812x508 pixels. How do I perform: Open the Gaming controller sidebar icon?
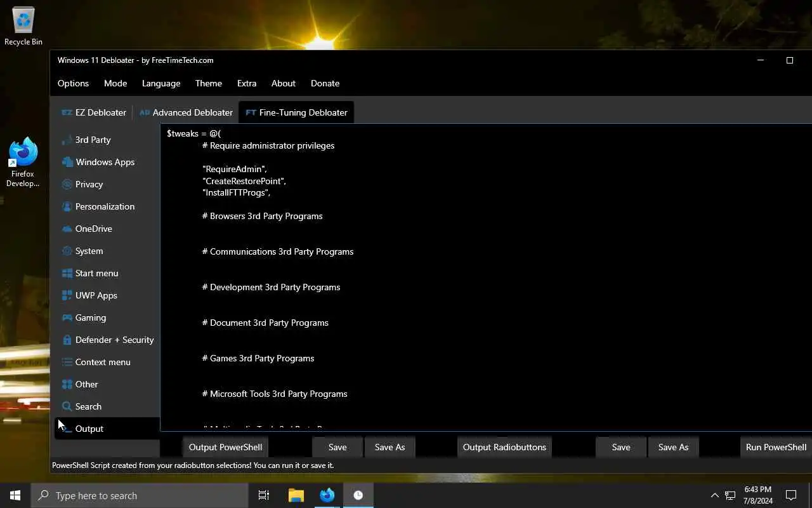67,317
